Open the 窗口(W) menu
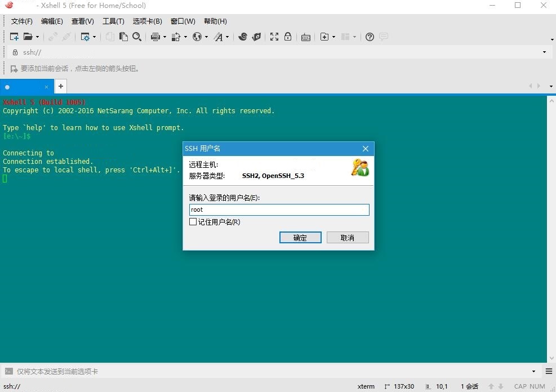Screen dimensions: 556x392 pyautogui.click(x=183, y=21)
